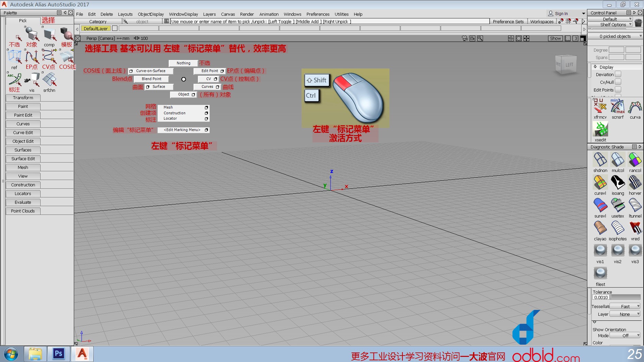Select the filest shading preset

click(x=600, y=274)
